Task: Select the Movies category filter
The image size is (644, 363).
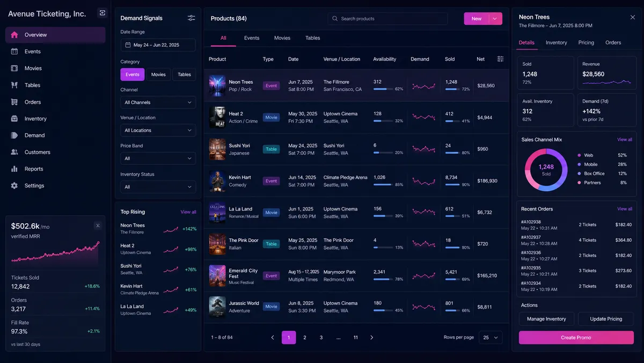Action: (x=158, y=75)
